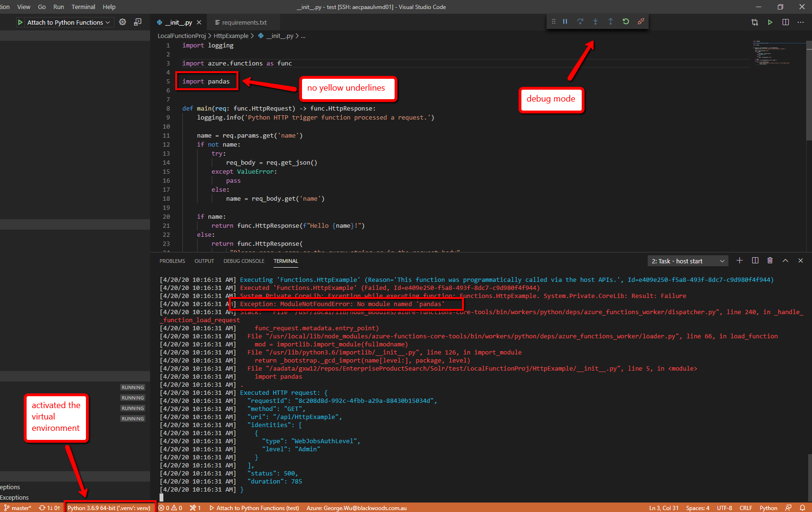Click the dispatcher.py file path in terminal
812x512 pixels.
click(506, 312)
